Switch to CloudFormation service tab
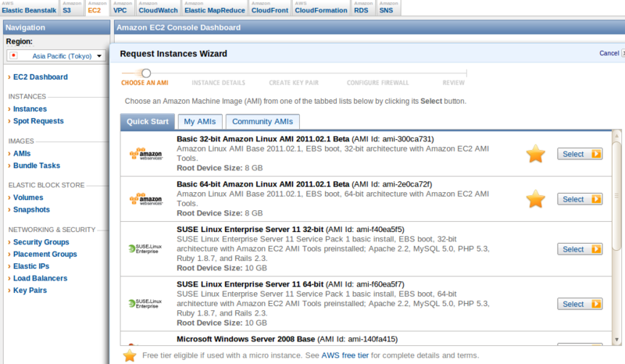The height and width of the screenshot is (364, 625). [x=321, y=8]
